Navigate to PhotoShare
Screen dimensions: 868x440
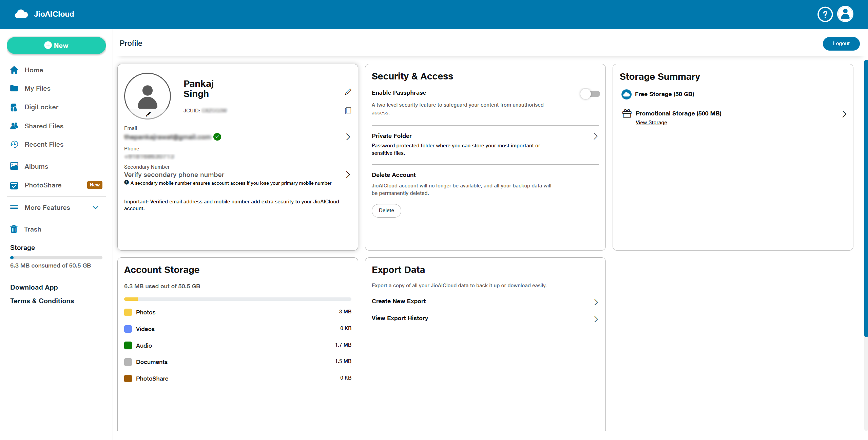(x=43, y=185)
